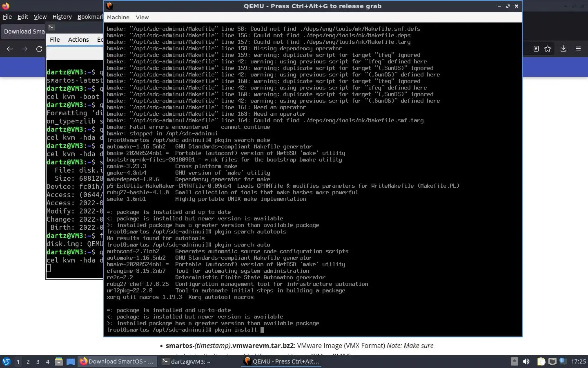Click the 17:25 clock in the panel
Image resolution: width=588 pixels, height=368 pixels.
[x=578, y=361]
